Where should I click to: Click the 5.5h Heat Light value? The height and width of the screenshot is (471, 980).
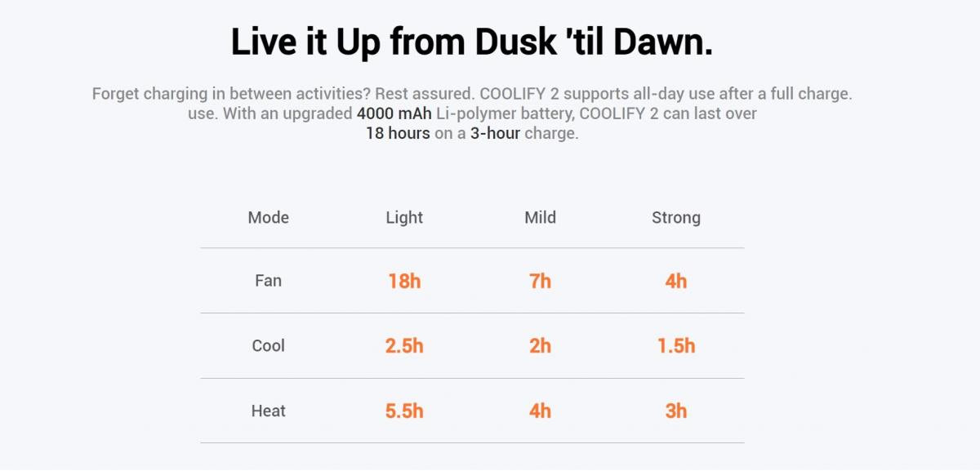point(404,411)
